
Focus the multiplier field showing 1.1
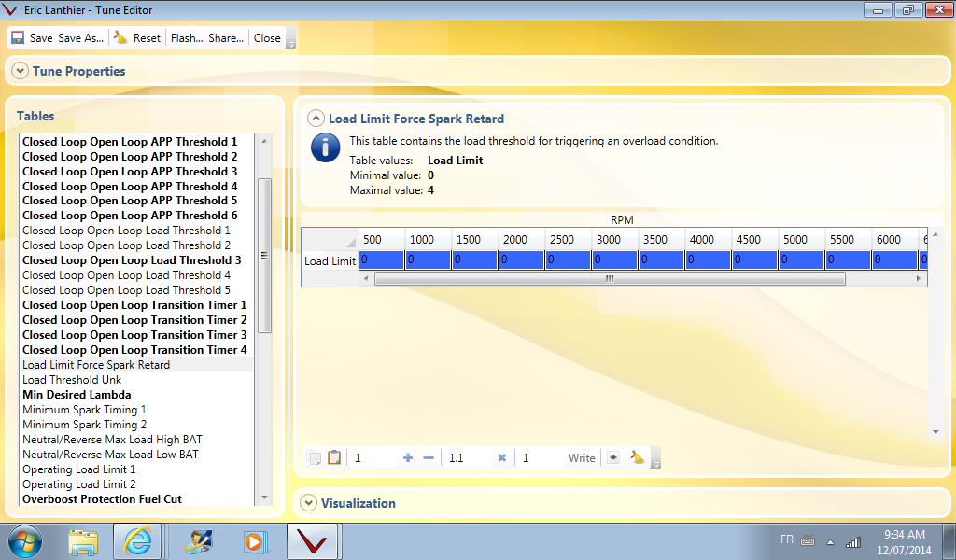pos(469,457)
